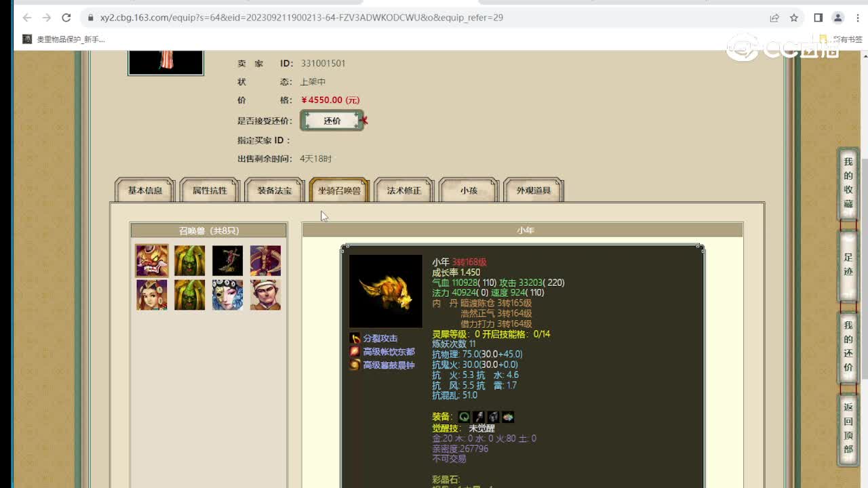Viewport: 868px width, 488px height.
Task: Go back with the browser back arrow
Action: pos(26,18)
